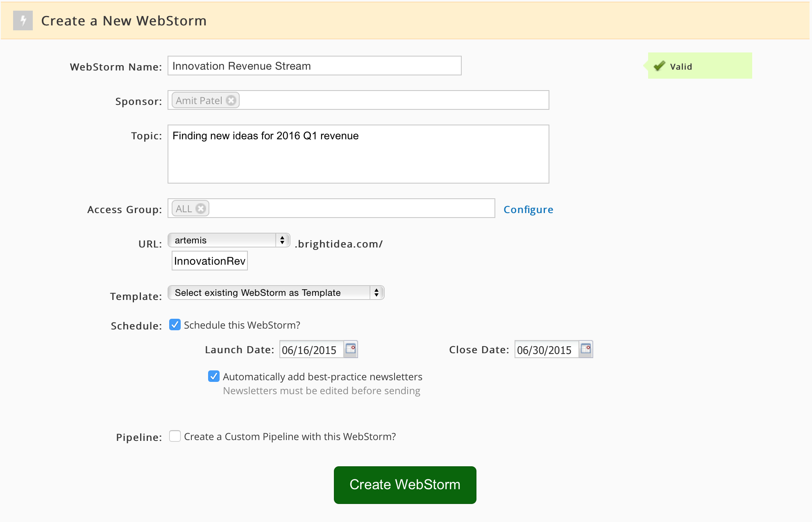Screen dimensions: 812x522
Task: Focus the WebStorm Name input field
Action: (x=315, y=66)
